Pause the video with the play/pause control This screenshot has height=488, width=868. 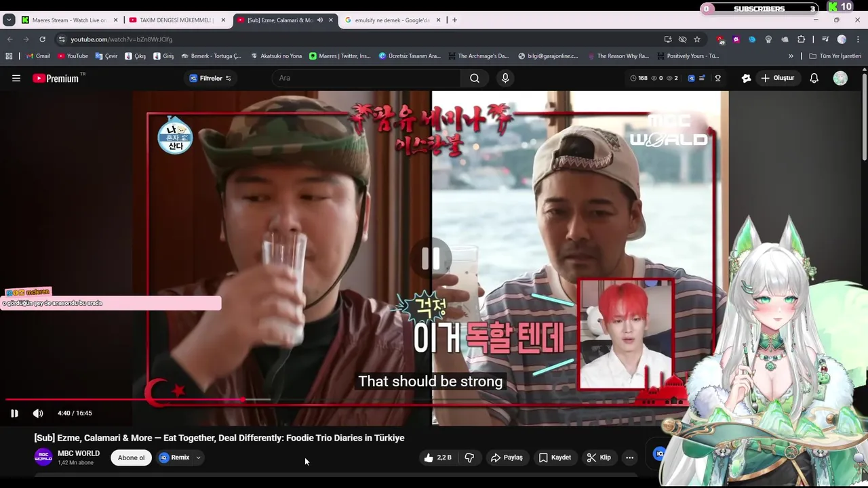(x=14, y=413)
